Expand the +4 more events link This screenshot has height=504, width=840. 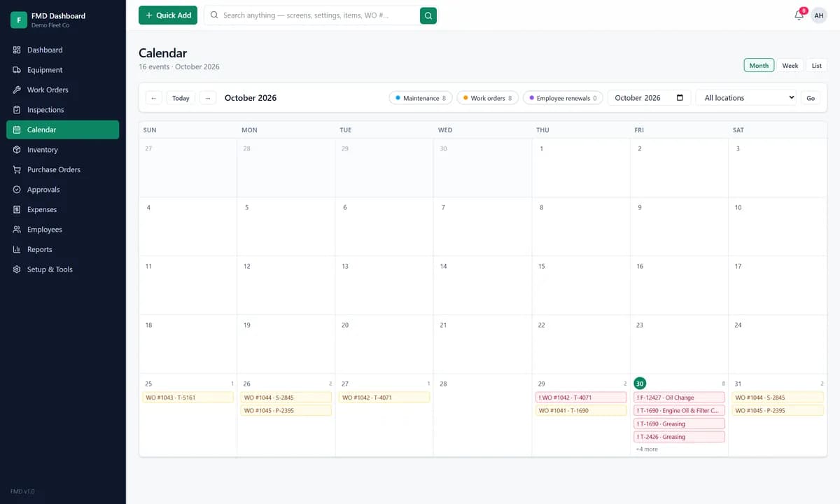click(x=647, y=449)
